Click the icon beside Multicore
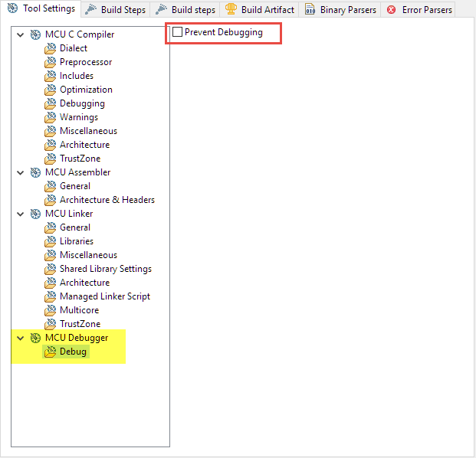Image resolution: width=476 pixels, height=458 pixels. click(x=51, y=310)
